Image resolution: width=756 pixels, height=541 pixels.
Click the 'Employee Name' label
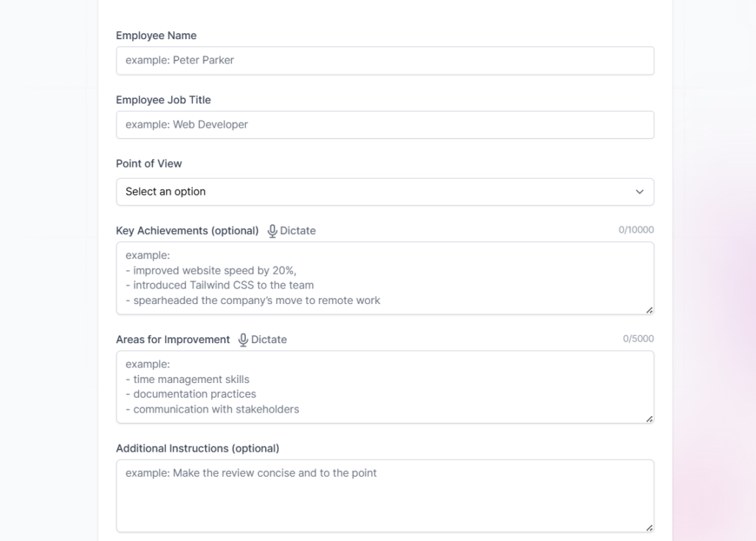pos(157,35)
